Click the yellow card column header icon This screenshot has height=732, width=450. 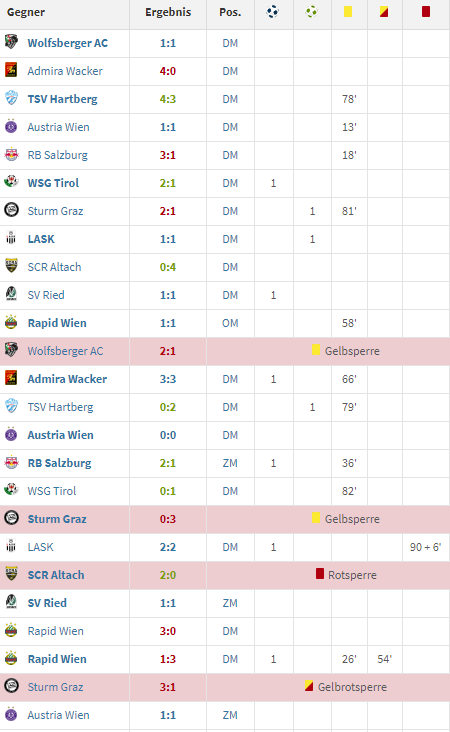tap(348, 11)
